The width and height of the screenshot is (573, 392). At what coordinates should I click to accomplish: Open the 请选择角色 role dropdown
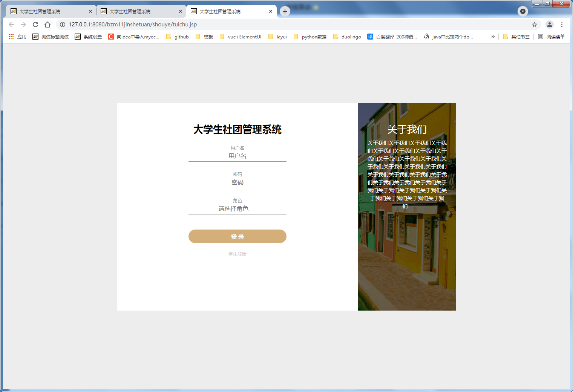point(237,208)
